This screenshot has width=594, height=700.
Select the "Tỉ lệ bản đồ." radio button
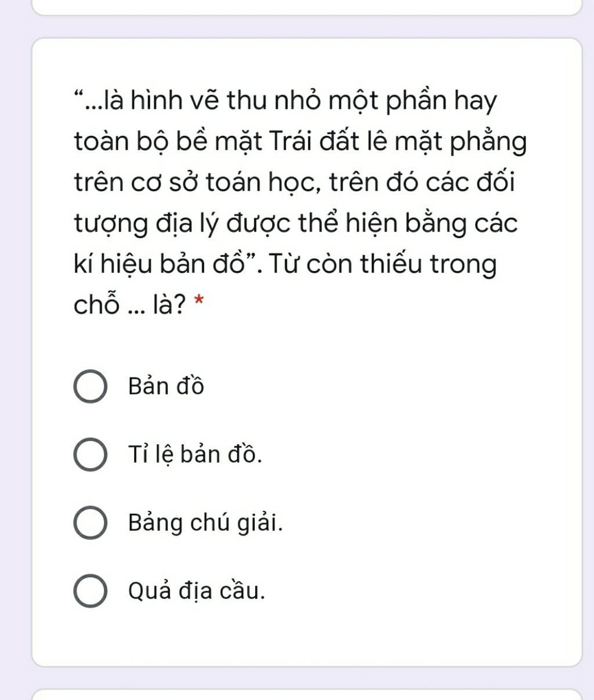[90, 455]
